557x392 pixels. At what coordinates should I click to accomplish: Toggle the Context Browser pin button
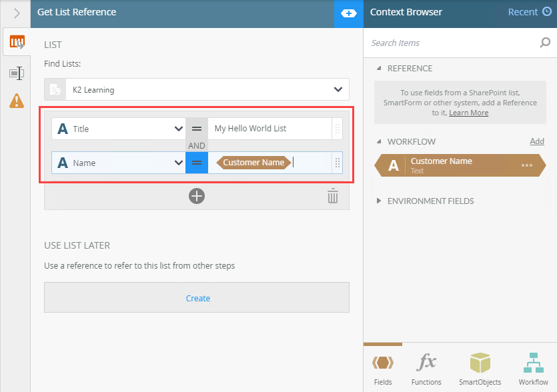click(x=348, y=13)
